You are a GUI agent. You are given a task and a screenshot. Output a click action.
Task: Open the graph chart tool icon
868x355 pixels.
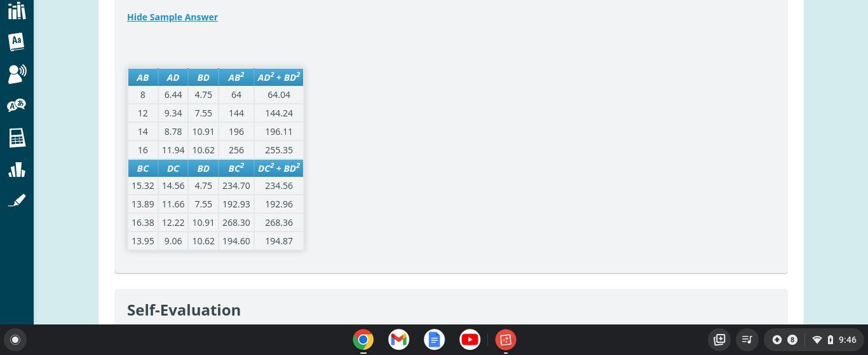point(17,169)
